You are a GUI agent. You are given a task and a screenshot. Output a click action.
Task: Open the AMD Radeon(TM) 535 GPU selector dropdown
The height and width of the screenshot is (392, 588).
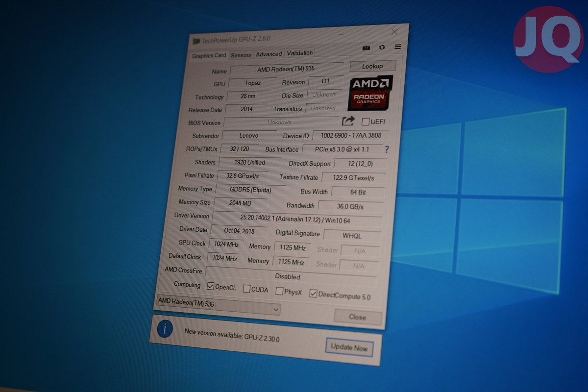pos(218,305)
